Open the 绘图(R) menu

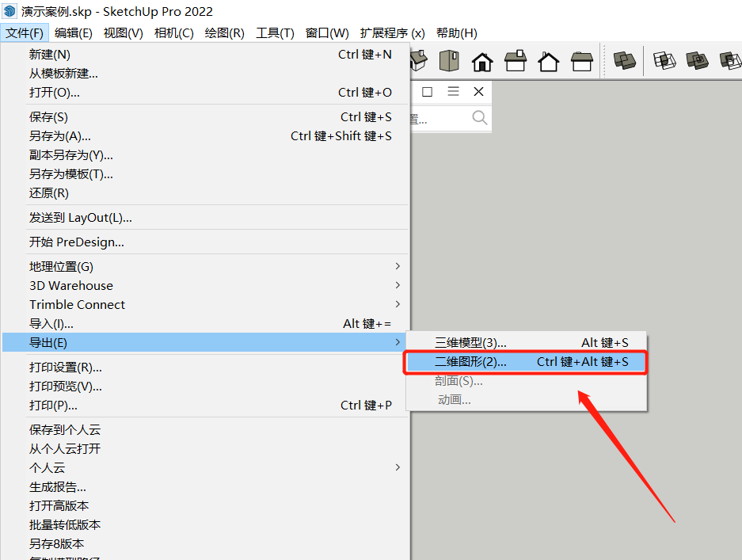coord(224,33)
